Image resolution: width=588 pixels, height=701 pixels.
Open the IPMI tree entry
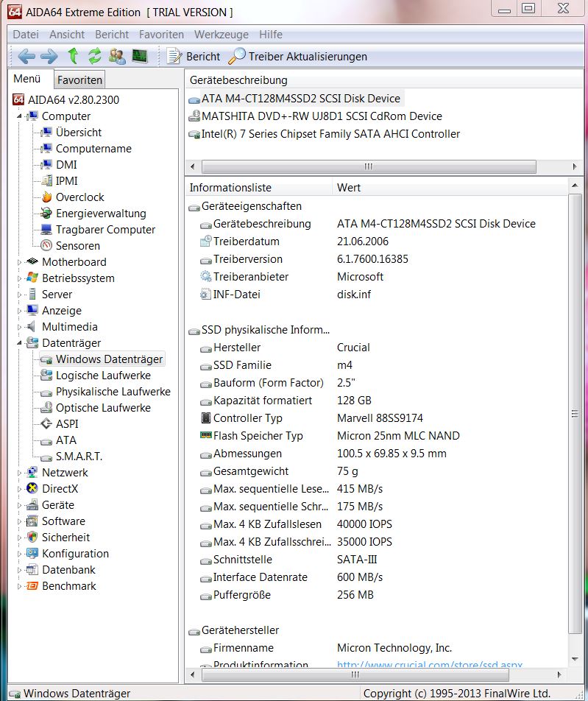(66, 180)
